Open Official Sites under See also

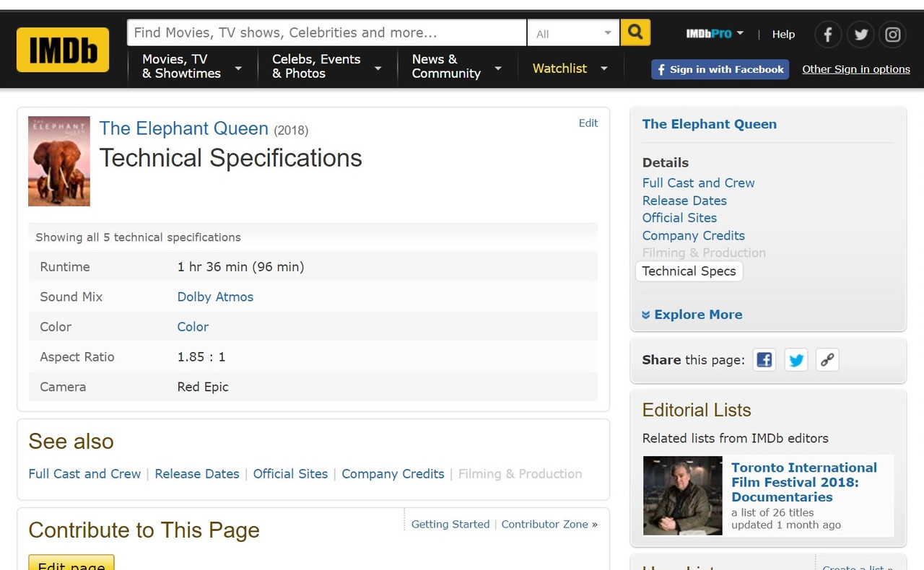tap(290, 474)
